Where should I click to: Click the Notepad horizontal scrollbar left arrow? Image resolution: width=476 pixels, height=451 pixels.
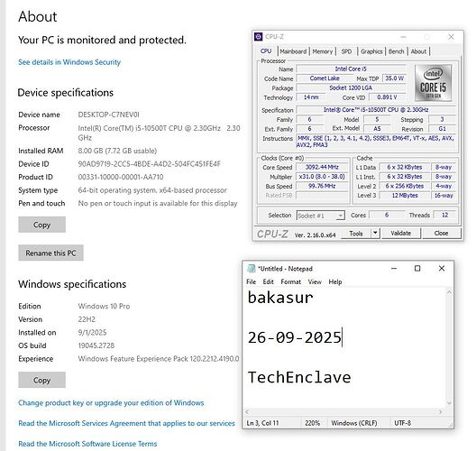[247, 412]
